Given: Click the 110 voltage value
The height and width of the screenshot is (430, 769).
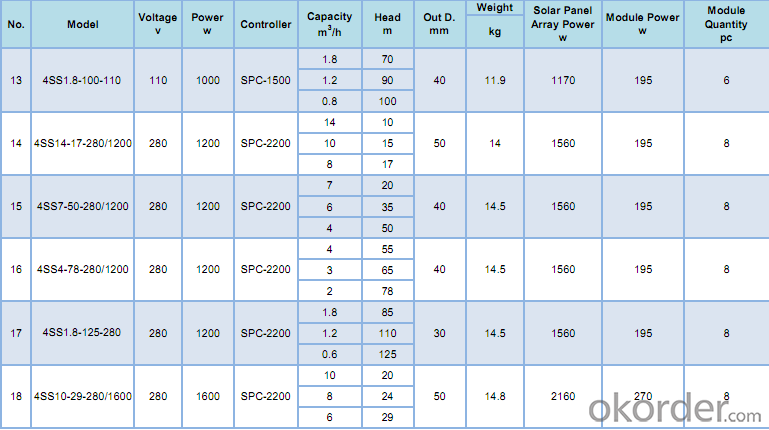Looking at the screenshot, I should (x=158, y=80).
